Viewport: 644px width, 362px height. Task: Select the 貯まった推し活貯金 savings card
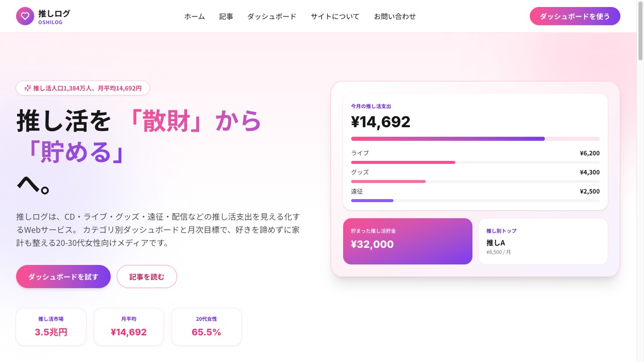[x=408, y=241]
